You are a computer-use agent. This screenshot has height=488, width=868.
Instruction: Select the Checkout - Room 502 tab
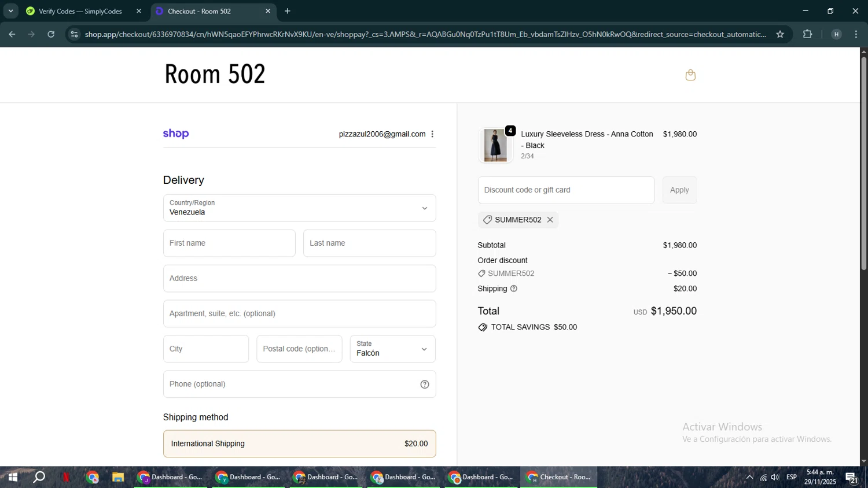pyautogui.click(x=213, y=11)
